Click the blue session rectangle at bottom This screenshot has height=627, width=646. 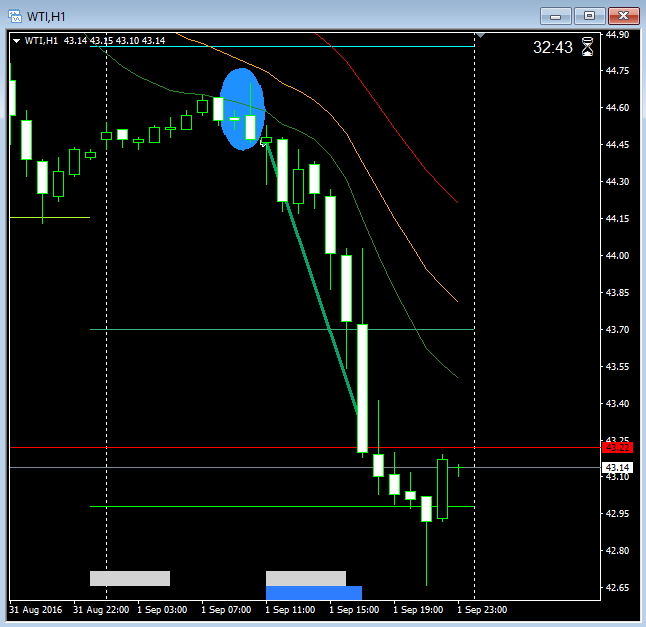coord(314,593)
